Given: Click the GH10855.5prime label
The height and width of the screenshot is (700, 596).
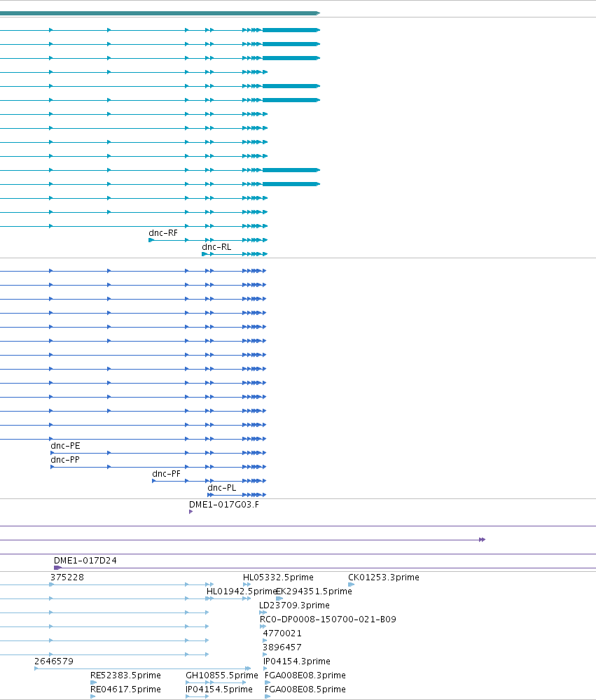Looking at the screenshot, I should pos(222,675).
